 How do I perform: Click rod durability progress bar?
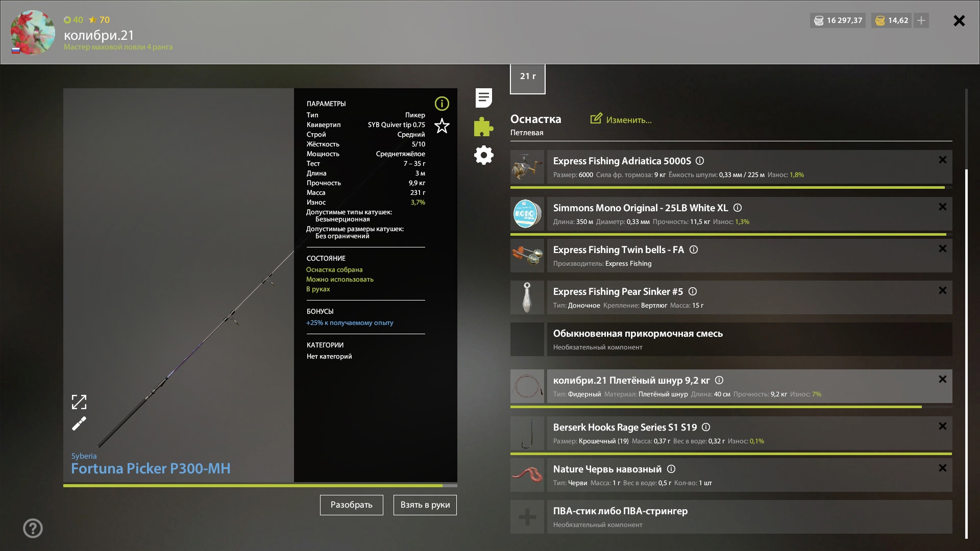(260, 486)
